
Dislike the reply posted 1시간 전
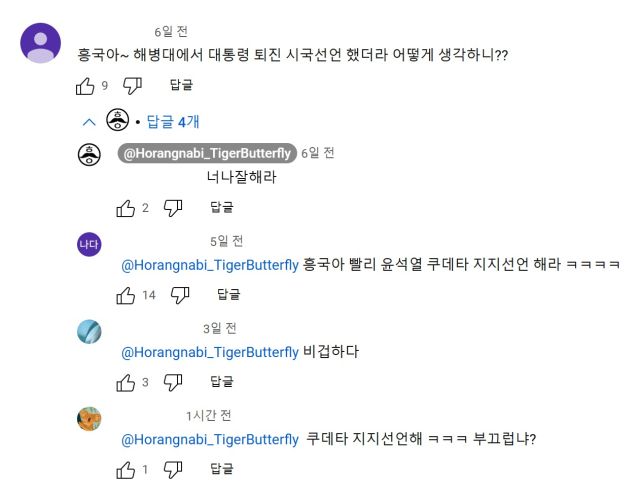tap(173, 469)
